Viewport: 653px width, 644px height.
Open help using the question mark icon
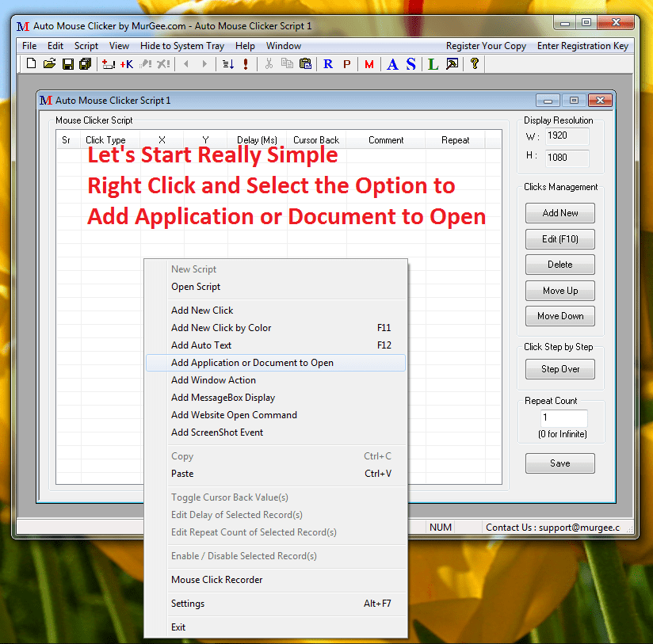coord(473,64)
